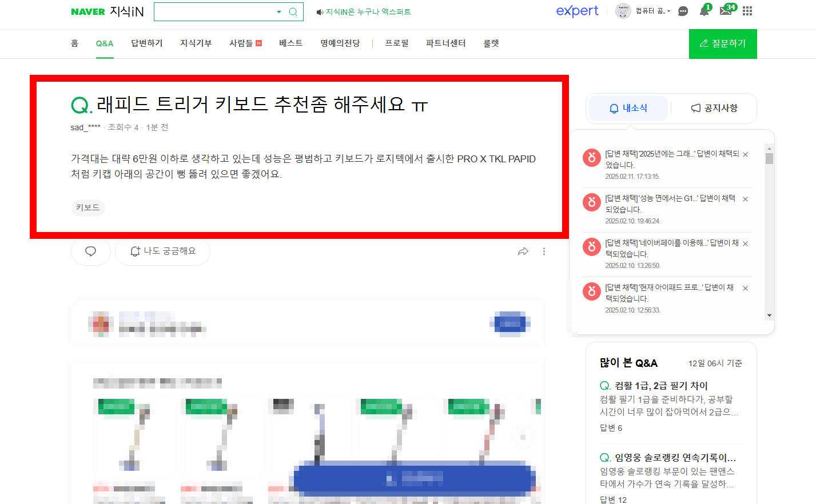The image size is (816, 504).
Task: Click the 지식iN logo
Action: click(x=126, y=11)
